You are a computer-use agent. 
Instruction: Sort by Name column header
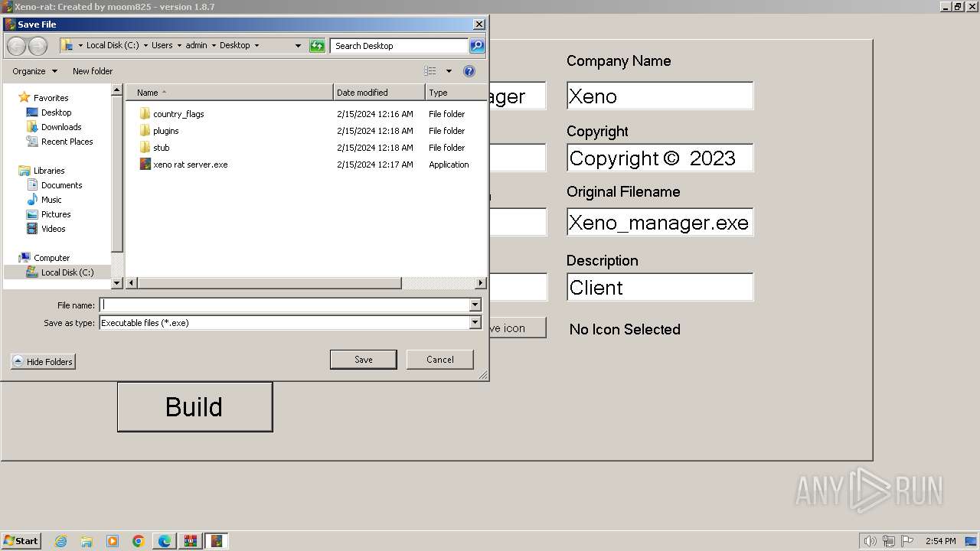point(230,93)
